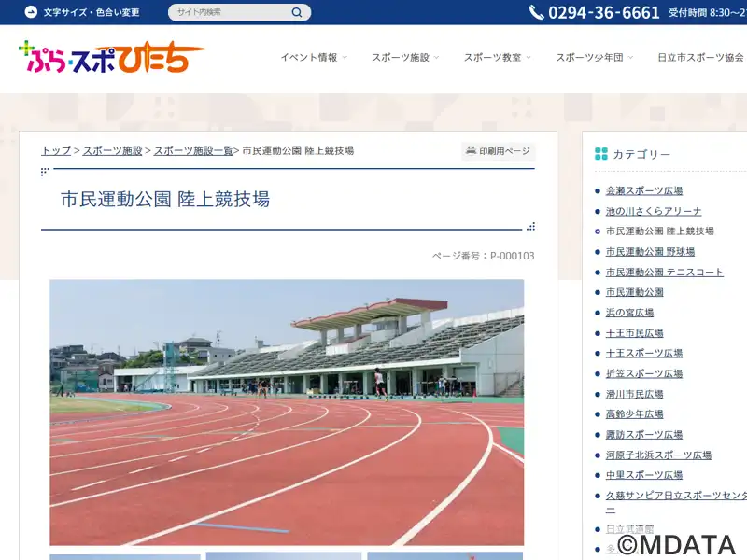747x560 pixels.
Task: Expand the スポーツ施設 dropdown chevron
Action: (436, 58)
